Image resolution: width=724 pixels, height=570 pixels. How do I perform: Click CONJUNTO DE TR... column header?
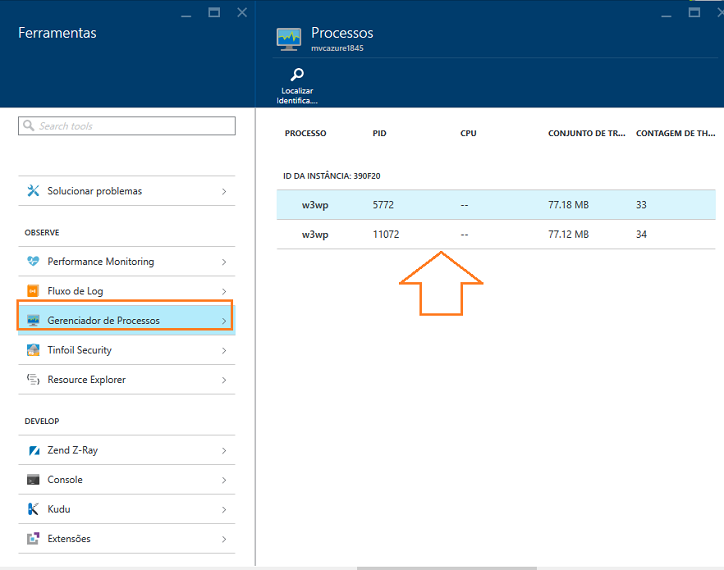(x=586, y=133)
